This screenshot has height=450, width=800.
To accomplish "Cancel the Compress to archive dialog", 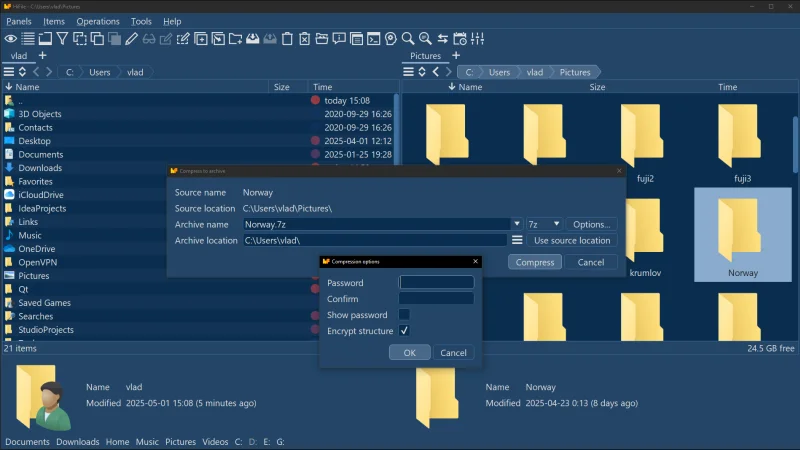I will click(x=591, y=262).
